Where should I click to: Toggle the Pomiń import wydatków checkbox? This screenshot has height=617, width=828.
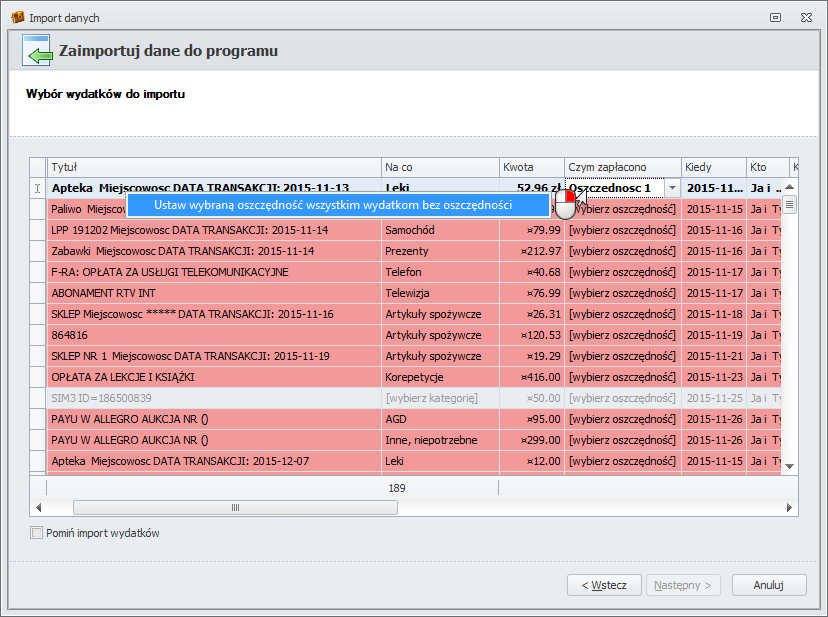tap(37, 533)
